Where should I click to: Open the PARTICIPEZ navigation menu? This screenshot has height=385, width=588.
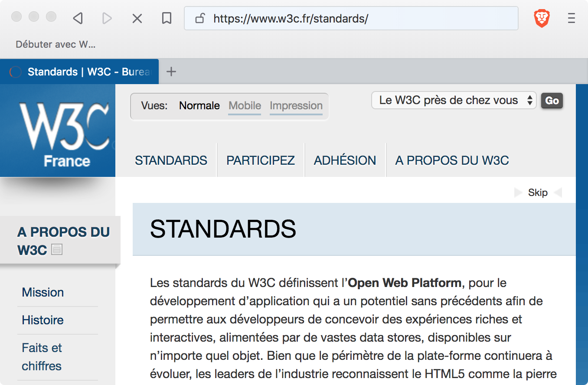(261, 160)
